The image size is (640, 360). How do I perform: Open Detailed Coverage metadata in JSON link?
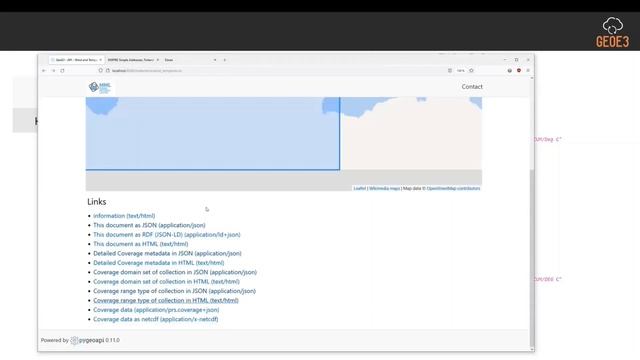point(167,253)
